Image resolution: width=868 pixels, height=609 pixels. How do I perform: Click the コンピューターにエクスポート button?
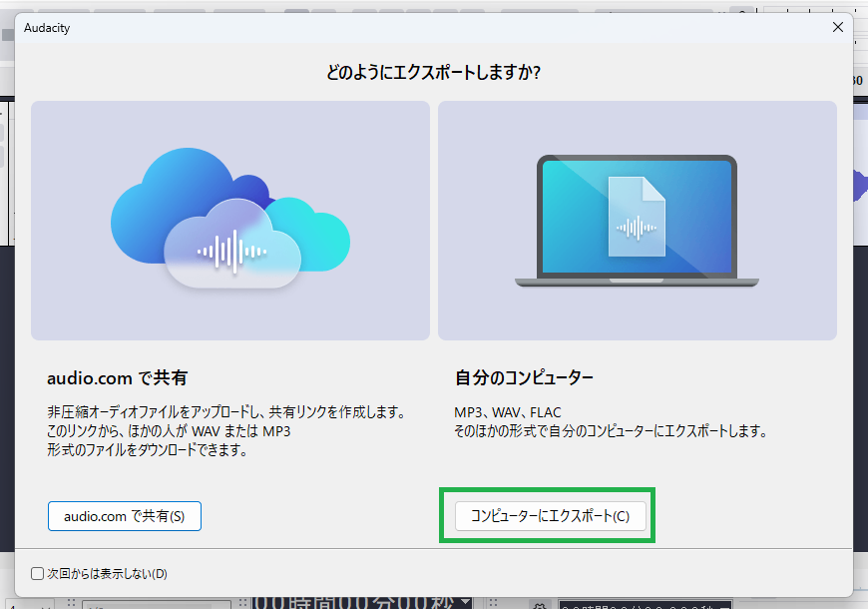click(x=551, y=516)
